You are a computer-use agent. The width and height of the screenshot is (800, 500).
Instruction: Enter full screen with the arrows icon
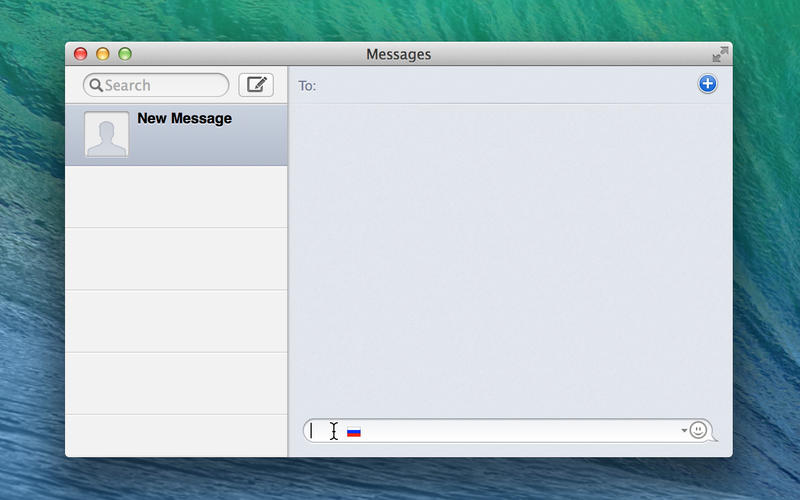(720, 54)
